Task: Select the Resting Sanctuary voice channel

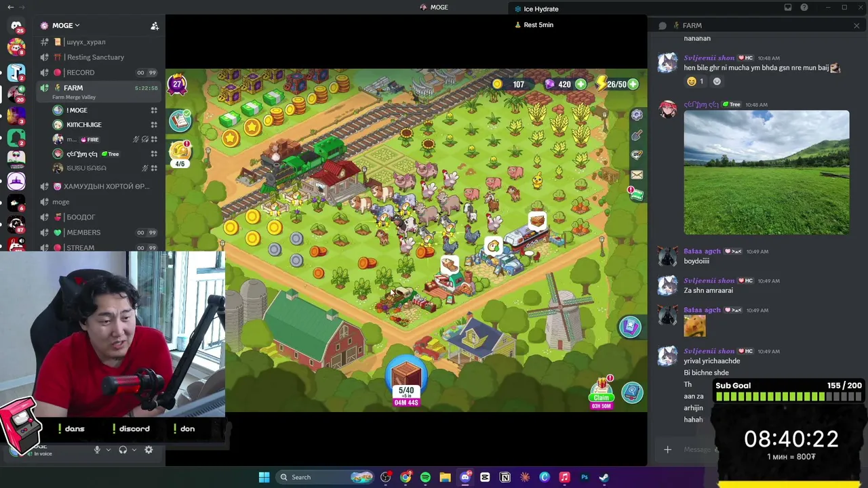Action: (x=99, y=58)
